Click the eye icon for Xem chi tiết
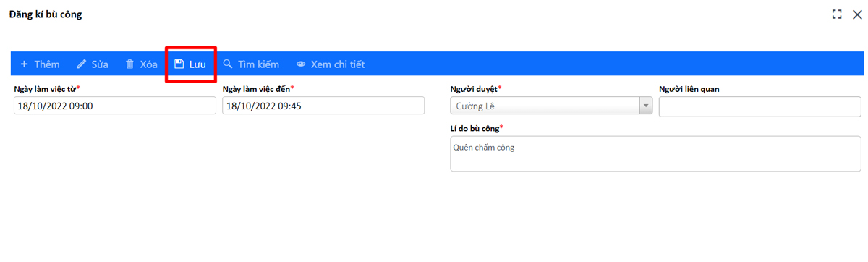868x262 pixels. pyautogui.click(x=301, y=64)
